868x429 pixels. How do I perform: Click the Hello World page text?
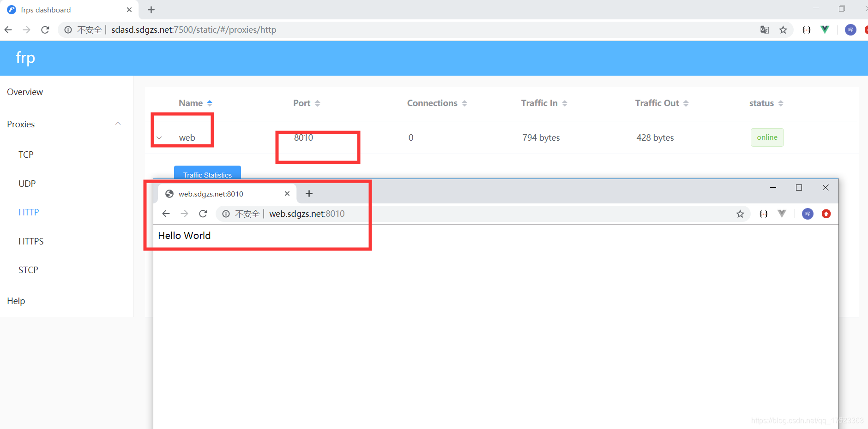[x=184, y=236]
